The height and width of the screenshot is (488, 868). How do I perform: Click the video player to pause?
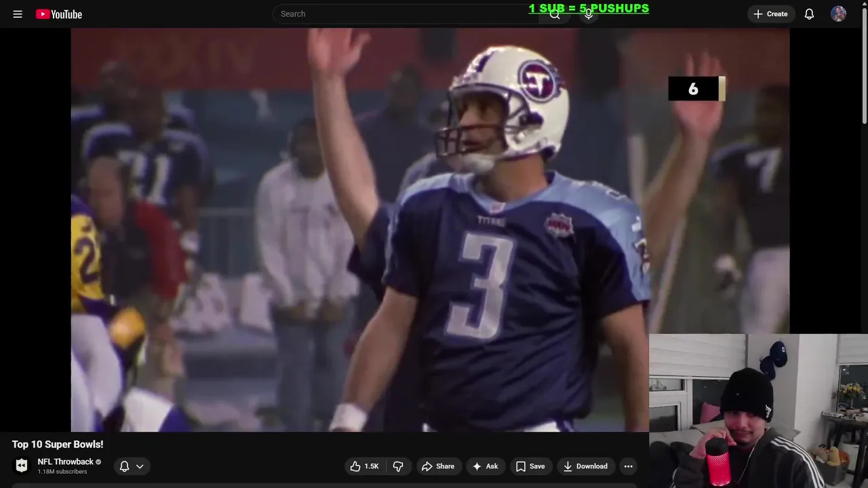[x=430, y=230]
